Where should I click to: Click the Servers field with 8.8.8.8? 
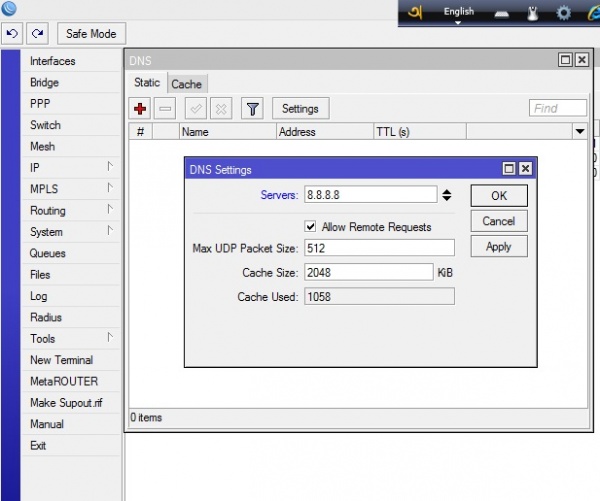(x=370, y=195)
